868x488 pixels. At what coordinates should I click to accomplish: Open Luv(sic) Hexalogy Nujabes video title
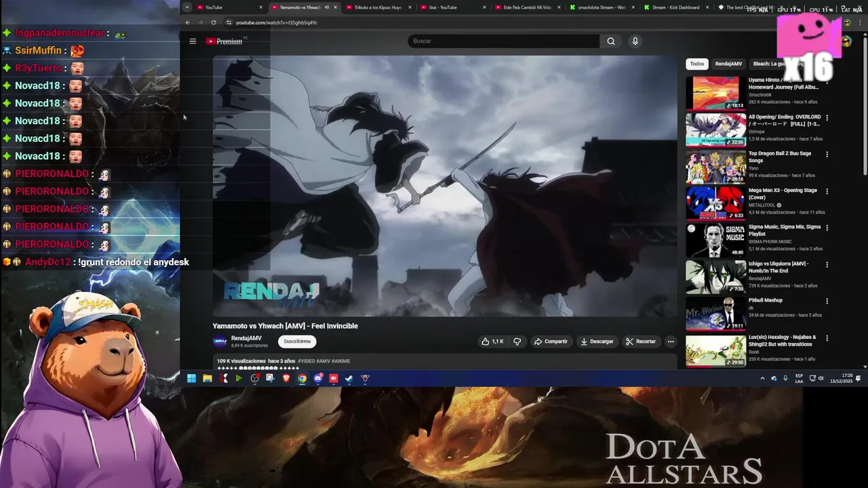click(x=783, y=340)
